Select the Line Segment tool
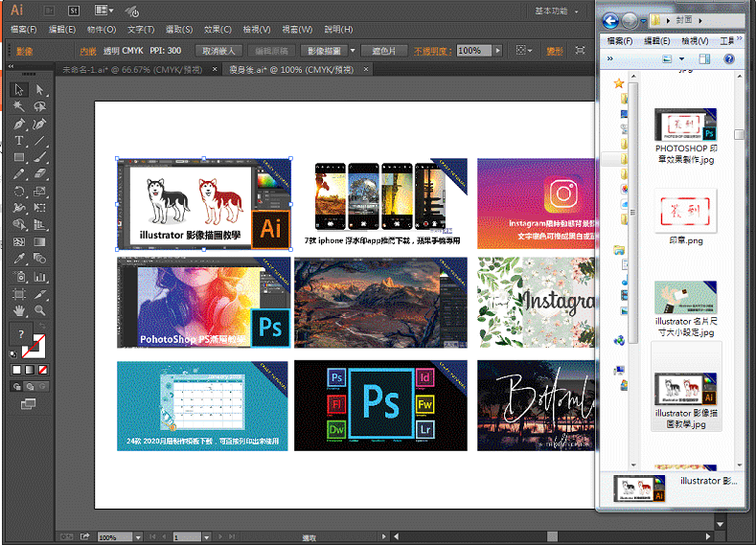756x545 pixels. [x=39, y=141]
